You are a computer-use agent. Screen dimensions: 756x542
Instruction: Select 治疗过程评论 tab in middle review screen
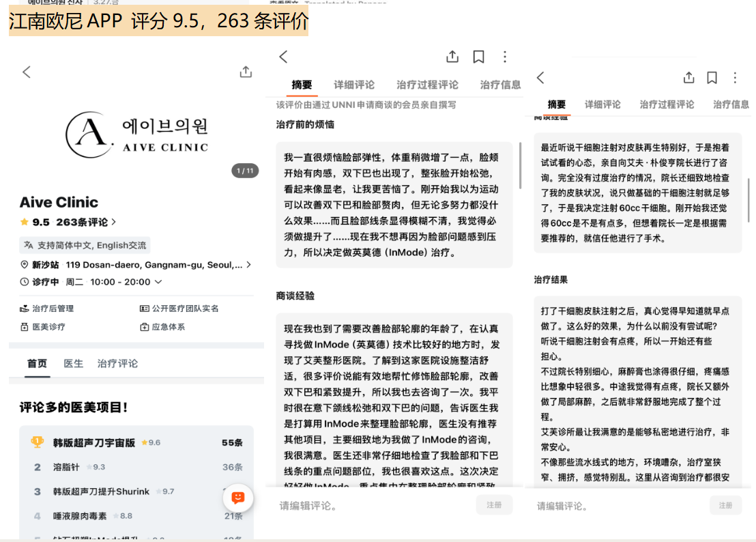coord(428,85)
